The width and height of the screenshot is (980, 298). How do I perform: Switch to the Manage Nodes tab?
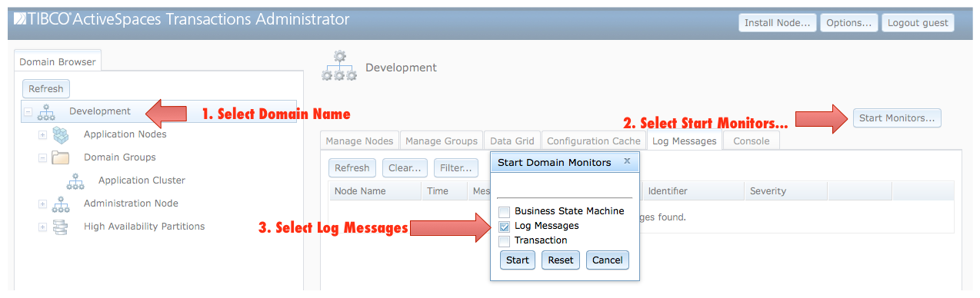pos(359,141)
